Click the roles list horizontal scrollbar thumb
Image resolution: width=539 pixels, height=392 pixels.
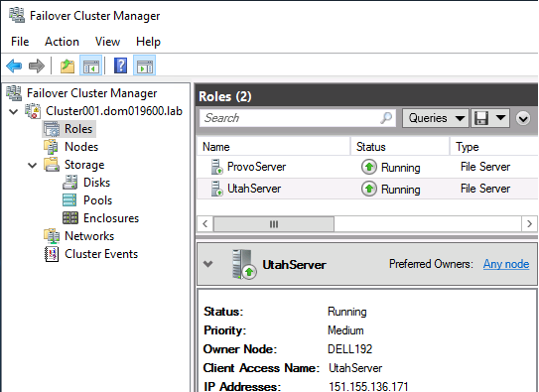click(x=274, y=224)
